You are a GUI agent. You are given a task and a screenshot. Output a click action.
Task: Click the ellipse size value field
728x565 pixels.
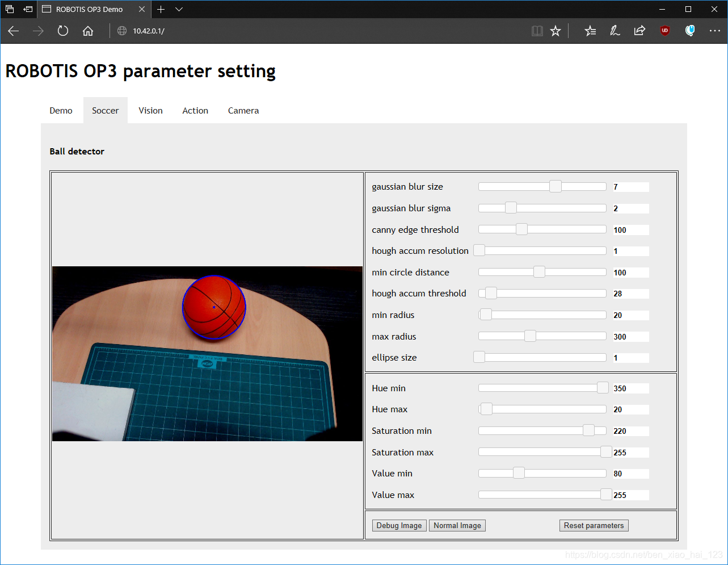(x=631, y=358)
